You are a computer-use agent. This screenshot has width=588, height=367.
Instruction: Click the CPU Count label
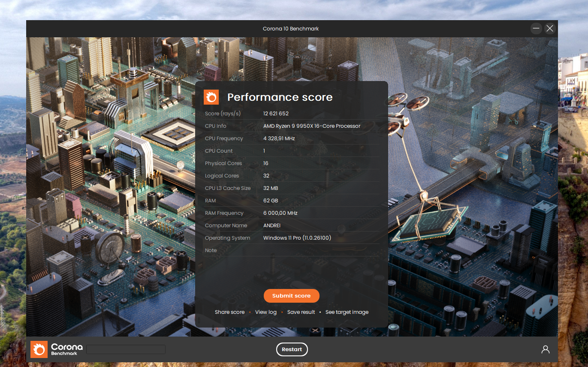tap(219, 151)
